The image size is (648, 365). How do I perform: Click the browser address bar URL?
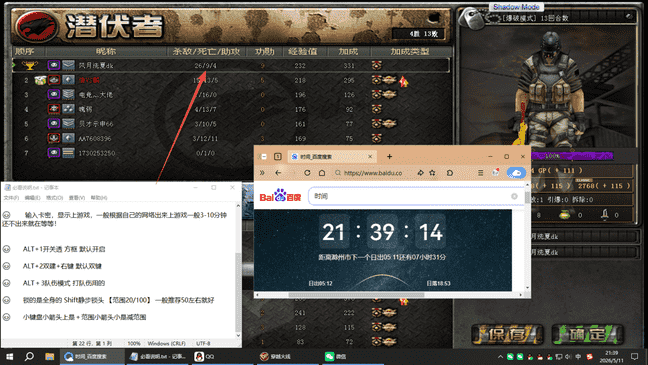click(373, 173)
